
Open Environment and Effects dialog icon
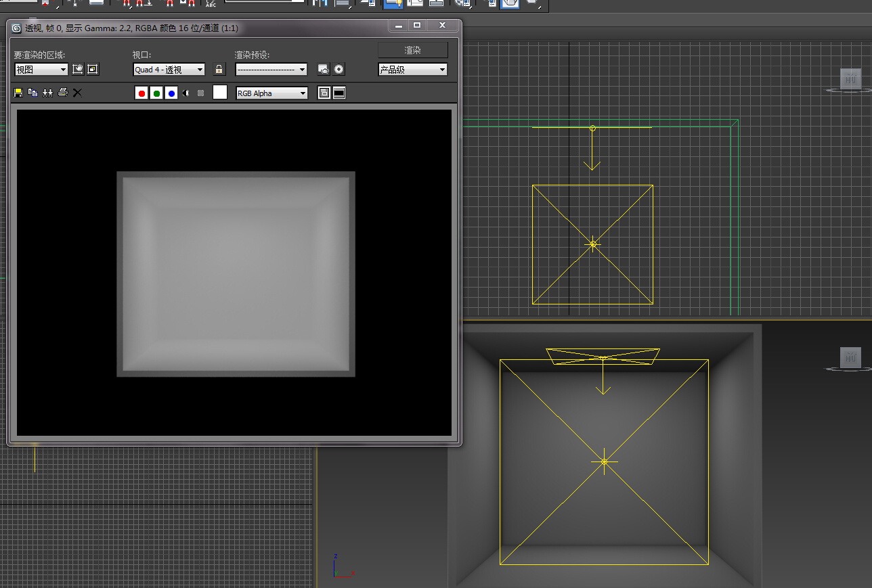(x=339, y=69)
